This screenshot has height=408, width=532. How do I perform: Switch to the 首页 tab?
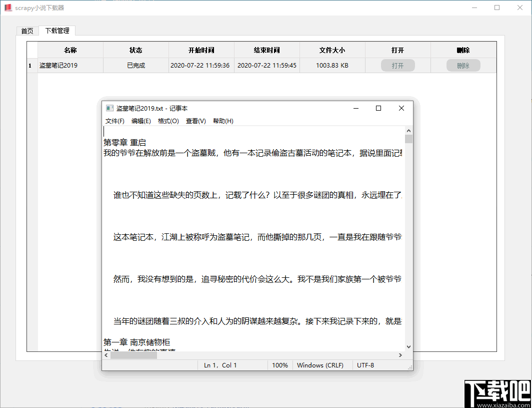[27, 31]
